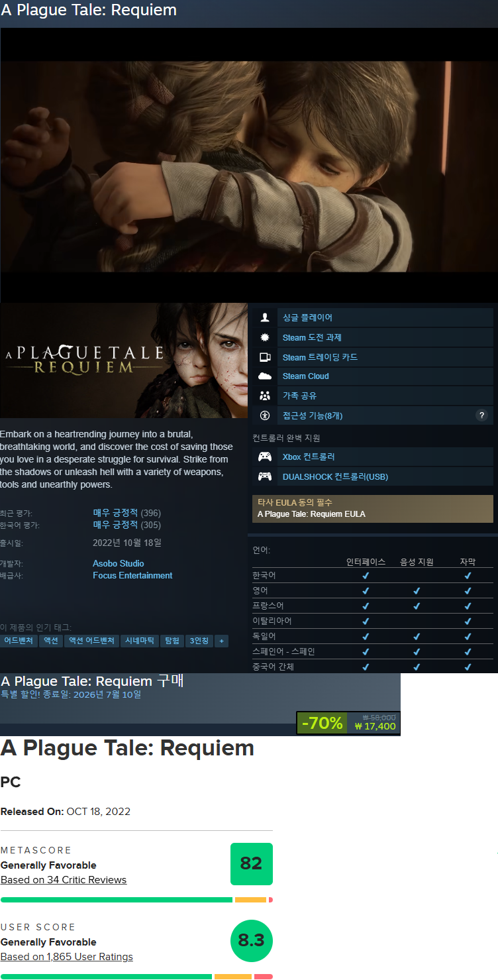The width and height of the screenshot is (498, 980).
Task: Click the Steam trading cards icon
Action: pyautogui.click(x=265, y=357)
